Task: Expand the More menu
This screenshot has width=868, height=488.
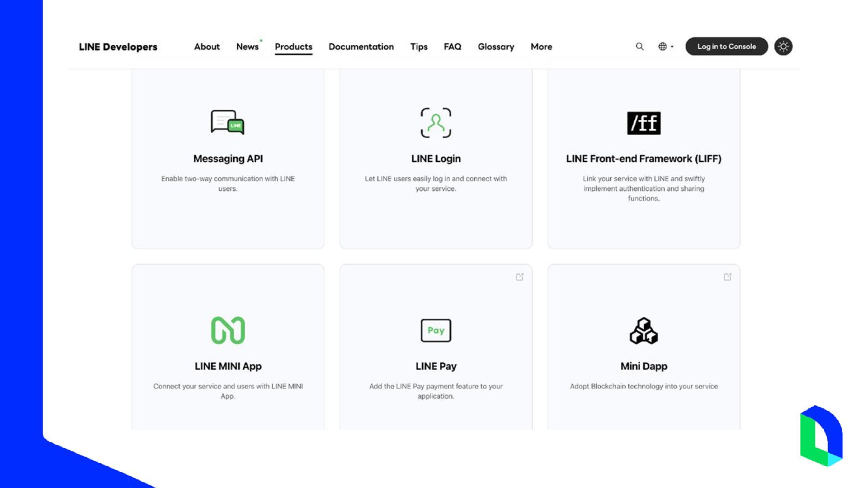Action: point(541,47)
